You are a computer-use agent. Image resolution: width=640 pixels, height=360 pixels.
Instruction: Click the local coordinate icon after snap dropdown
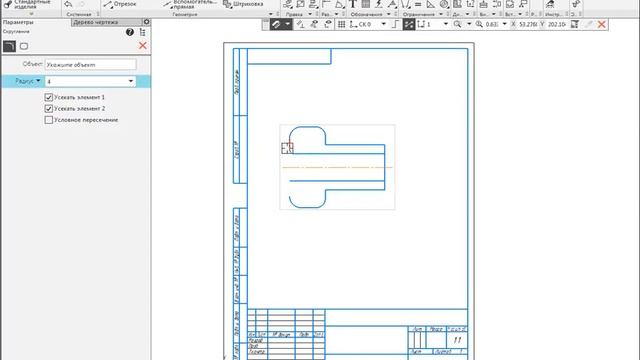(x=300, y=24)
